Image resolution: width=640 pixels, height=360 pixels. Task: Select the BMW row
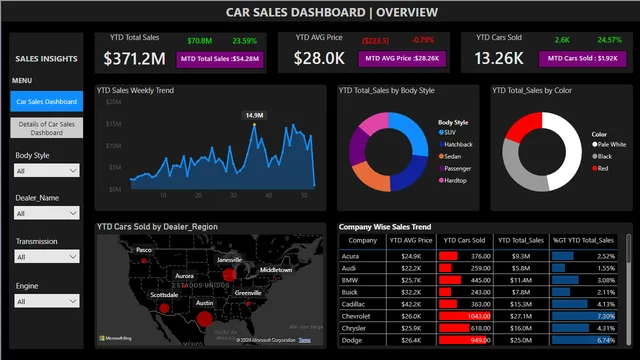coord(478,280)
